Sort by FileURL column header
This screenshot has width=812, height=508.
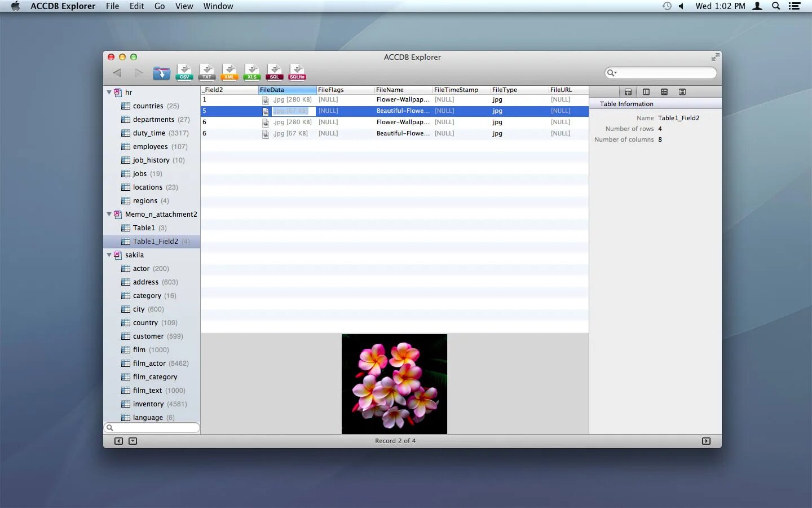[x=568, y=90]
